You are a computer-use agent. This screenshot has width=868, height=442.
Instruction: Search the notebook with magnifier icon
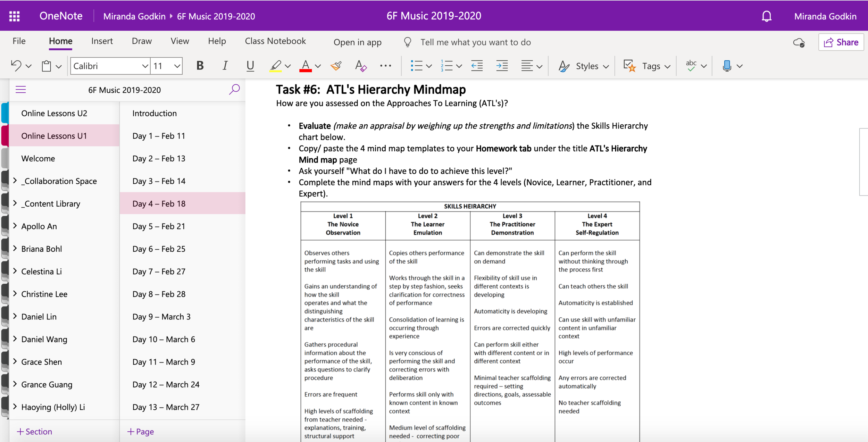234,90
